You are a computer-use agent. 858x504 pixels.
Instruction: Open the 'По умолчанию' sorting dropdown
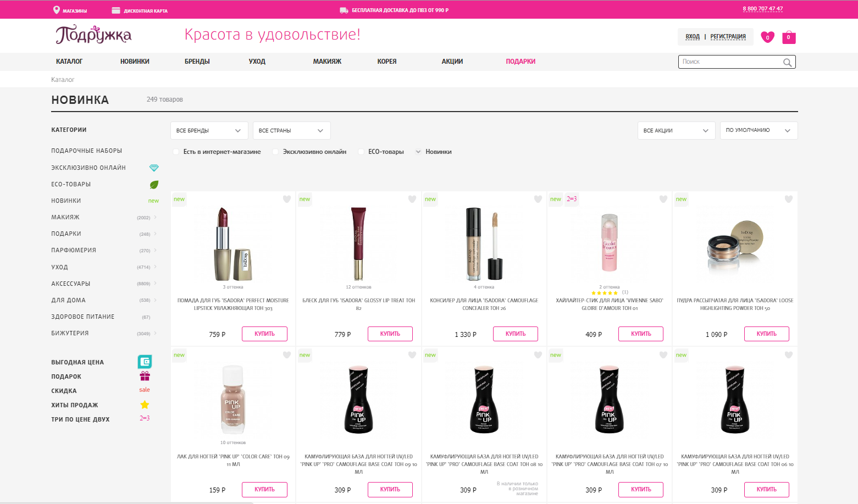759,130
